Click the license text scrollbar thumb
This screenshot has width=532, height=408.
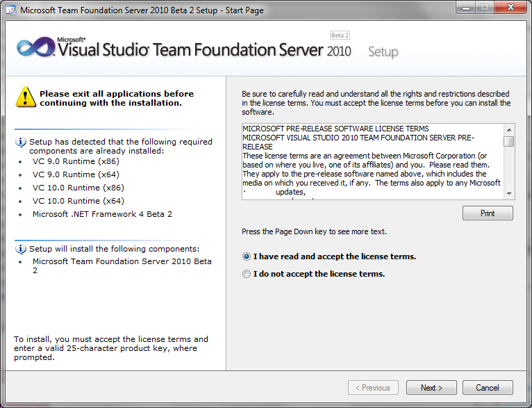[509, 141]
